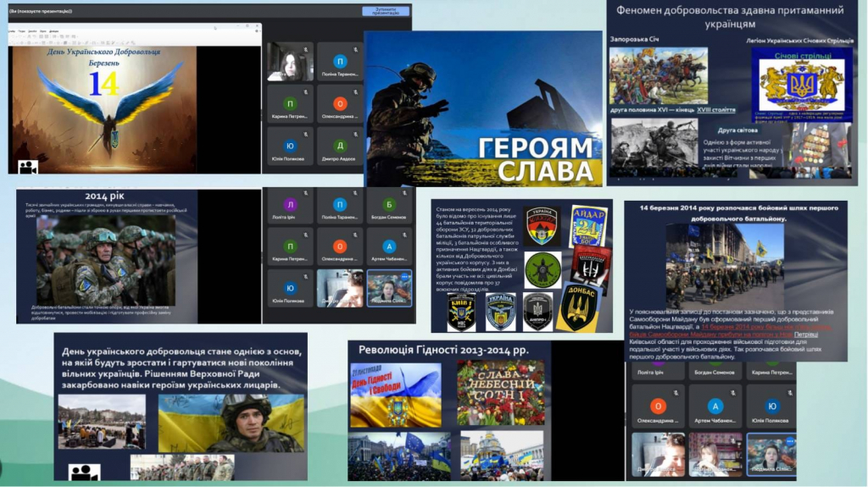Screen dimensions: 868x487
Task: Click the green Б avatar beside the 2014 рік slide
Action: pyautogui.click(x=389, y=205)
